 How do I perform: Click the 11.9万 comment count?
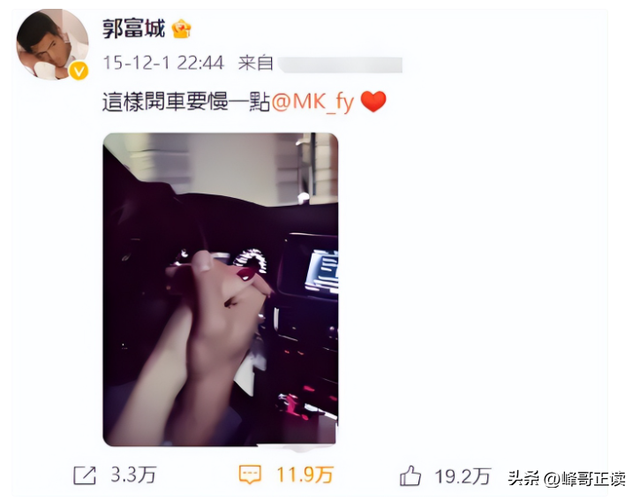[x=304, y=475]
